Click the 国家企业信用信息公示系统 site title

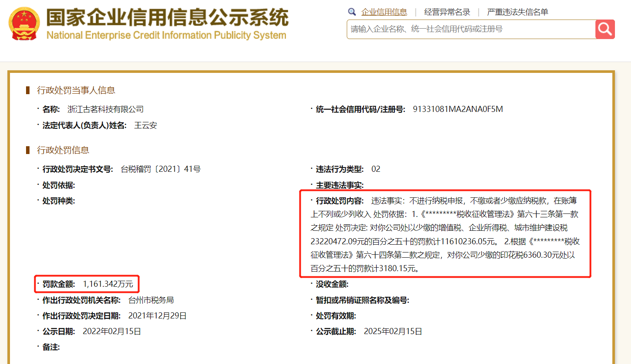pyautogui.click(x=167, y=17)
